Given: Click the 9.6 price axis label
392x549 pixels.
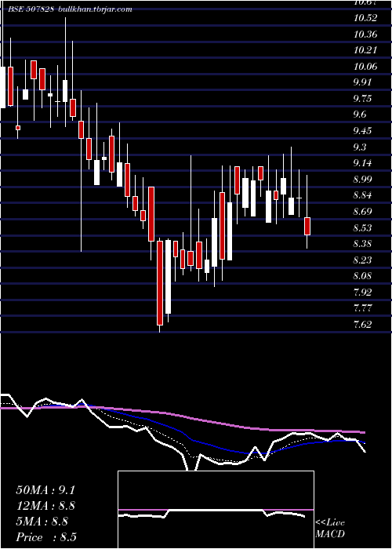Looking at the screenshot, I should click(x=360, y=115).
